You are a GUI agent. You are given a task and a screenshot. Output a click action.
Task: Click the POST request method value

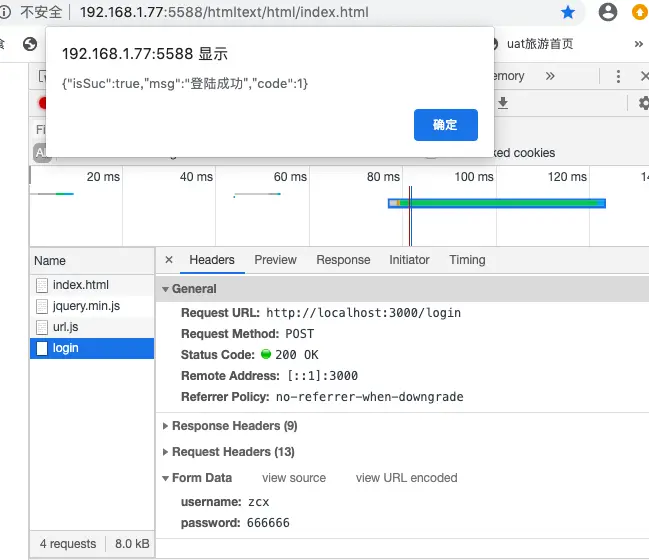[x=300, y=334]
